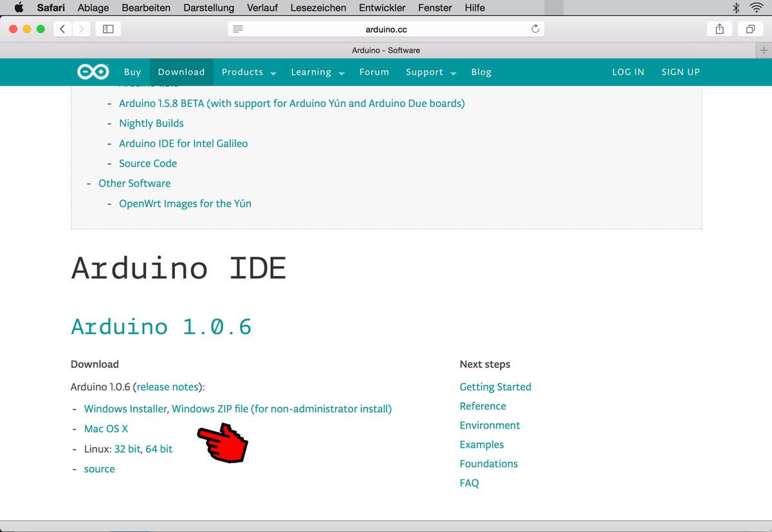
Task: Open the Hilfe menu
Action: coord(475,8)
